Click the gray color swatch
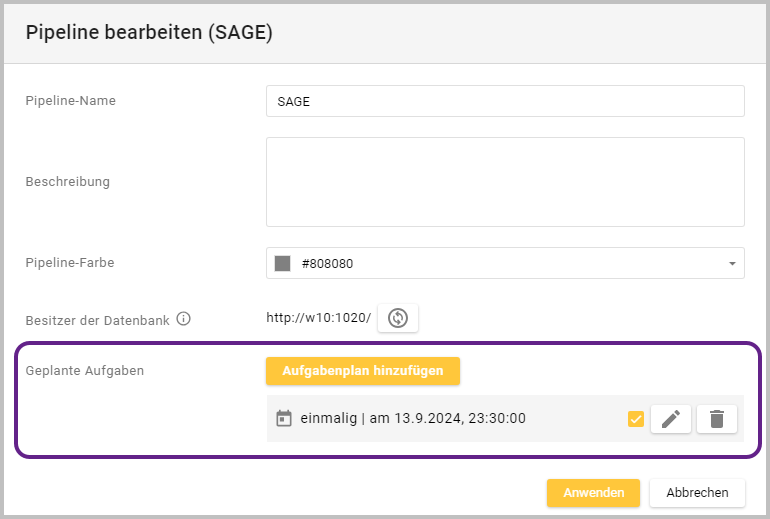Viewport: 770px width, 519px height. (283, 264)
